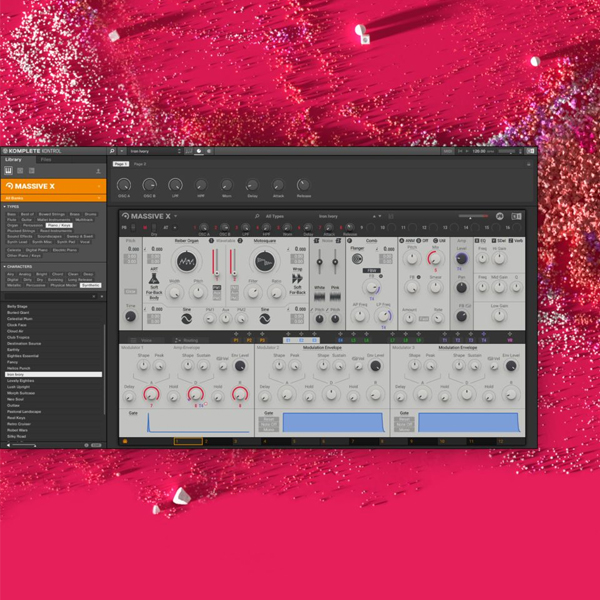The width and height of the screenshot is (600, 600).
Task: Switch to Page 2 of macro controls
Action: pos(140,164)
